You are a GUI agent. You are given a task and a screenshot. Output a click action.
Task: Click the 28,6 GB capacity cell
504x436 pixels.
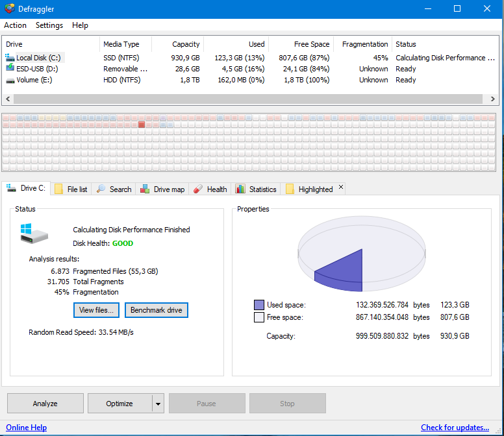click(188, 69)
